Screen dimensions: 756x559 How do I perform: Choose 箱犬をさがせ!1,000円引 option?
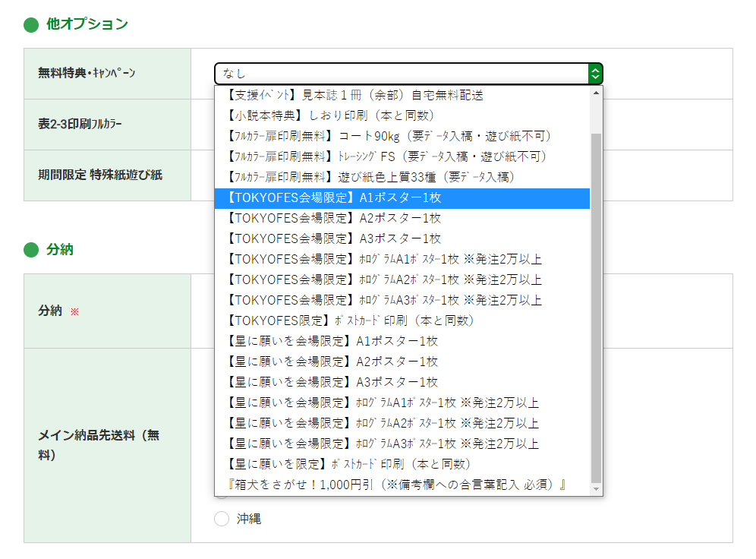coord(402,485)
